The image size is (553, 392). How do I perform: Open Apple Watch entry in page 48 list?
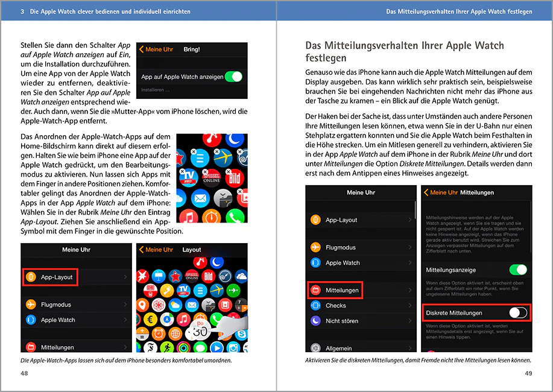pos(76,320)
